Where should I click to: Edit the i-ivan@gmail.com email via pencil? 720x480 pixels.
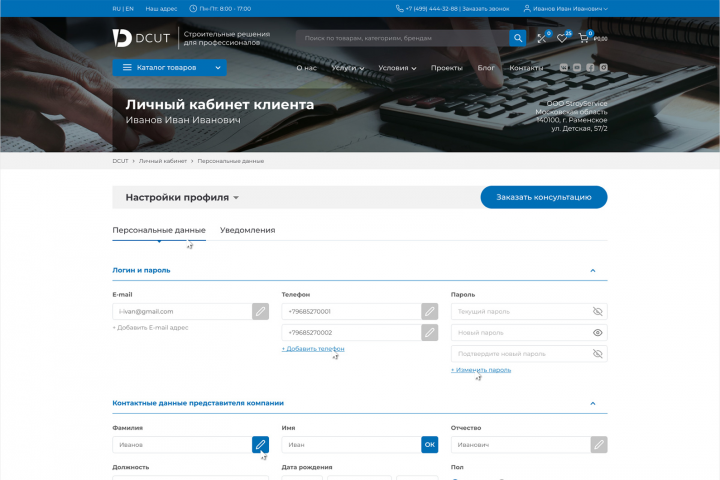[x=260, y=311]
